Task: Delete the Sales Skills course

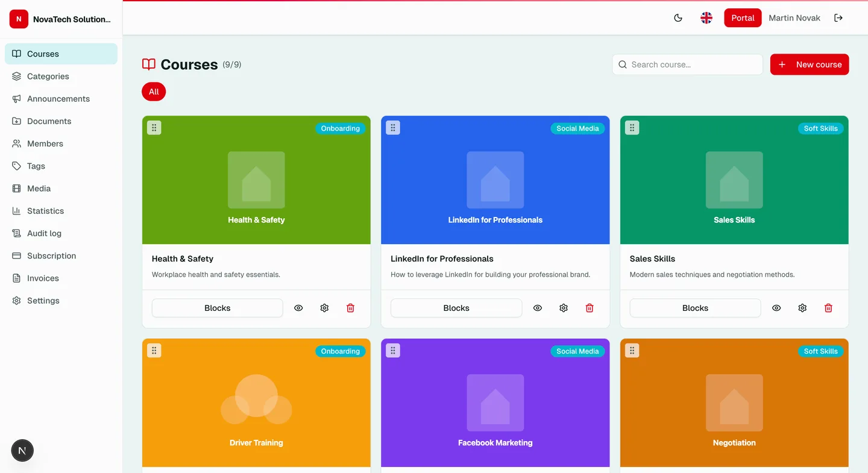Action: [x=828, y=308]
